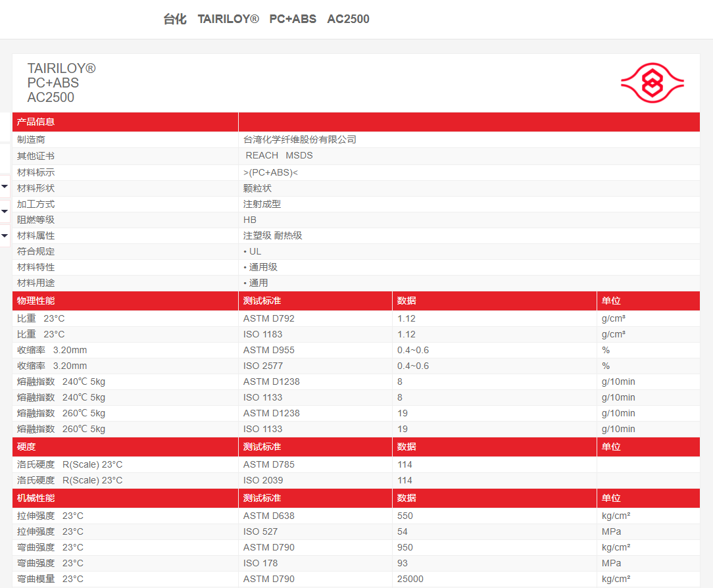Image resolution: width=713 pixels, height=588 pixels.
Task: Click the 注射成型 processing value
Action: 262,204
